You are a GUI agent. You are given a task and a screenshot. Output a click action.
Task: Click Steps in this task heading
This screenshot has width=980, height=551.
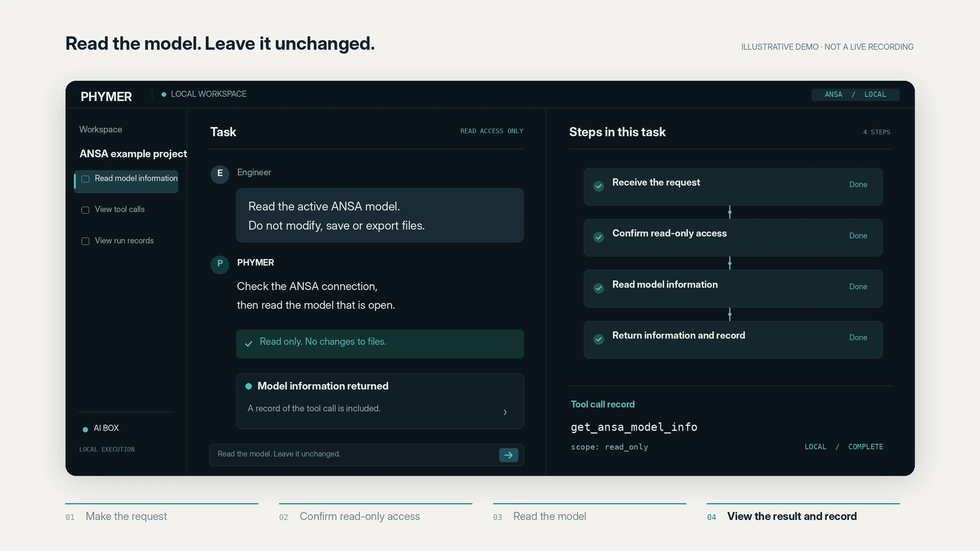(617, 132)
